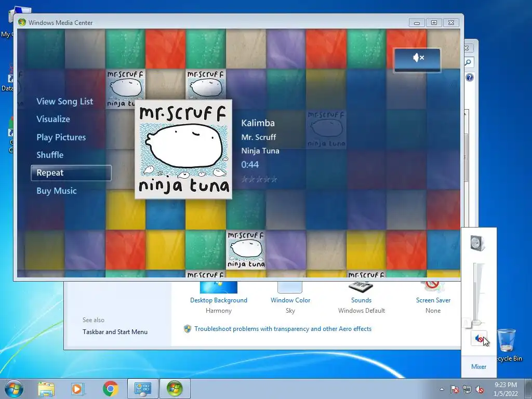
Task: Click the Screen Saver icon in Personalization
Action: tap(433, 287)
